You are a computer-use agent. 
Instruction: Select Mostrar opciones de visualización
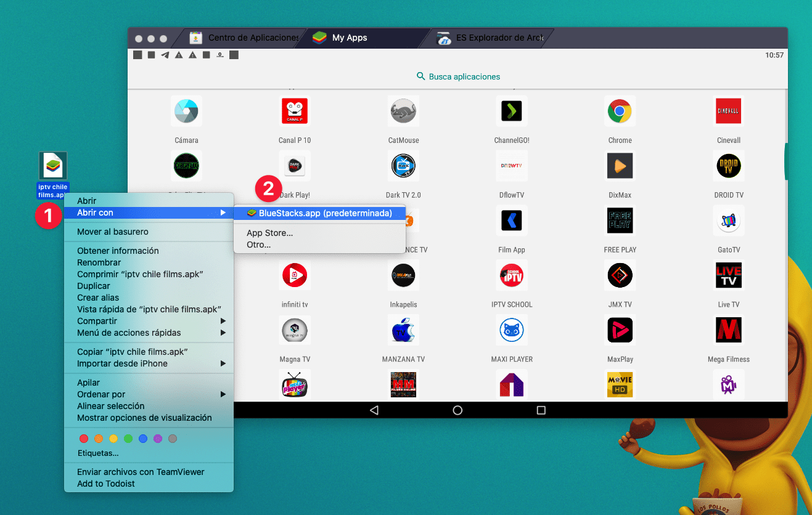[x=149, y=418]
